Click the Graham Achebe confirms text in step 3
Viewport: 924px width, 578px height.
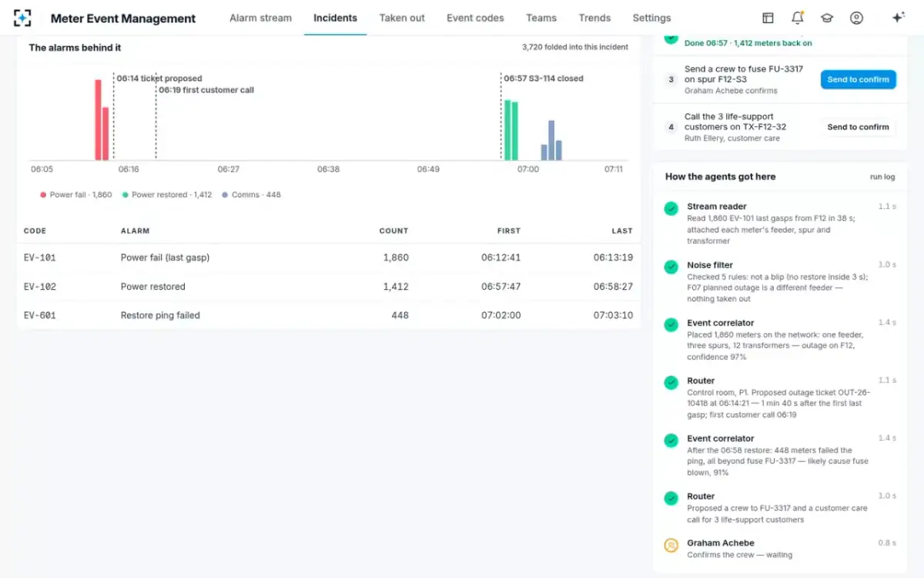(x=731, y=91)
